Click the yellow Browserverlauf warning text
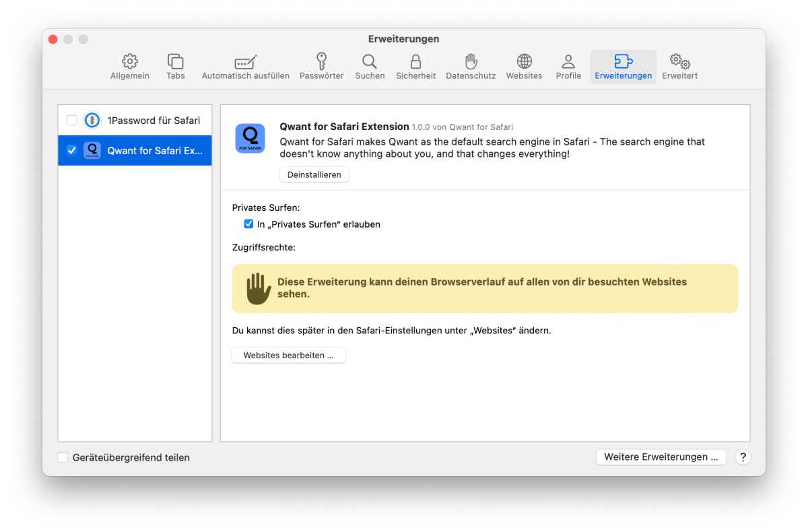 point(482,288)
